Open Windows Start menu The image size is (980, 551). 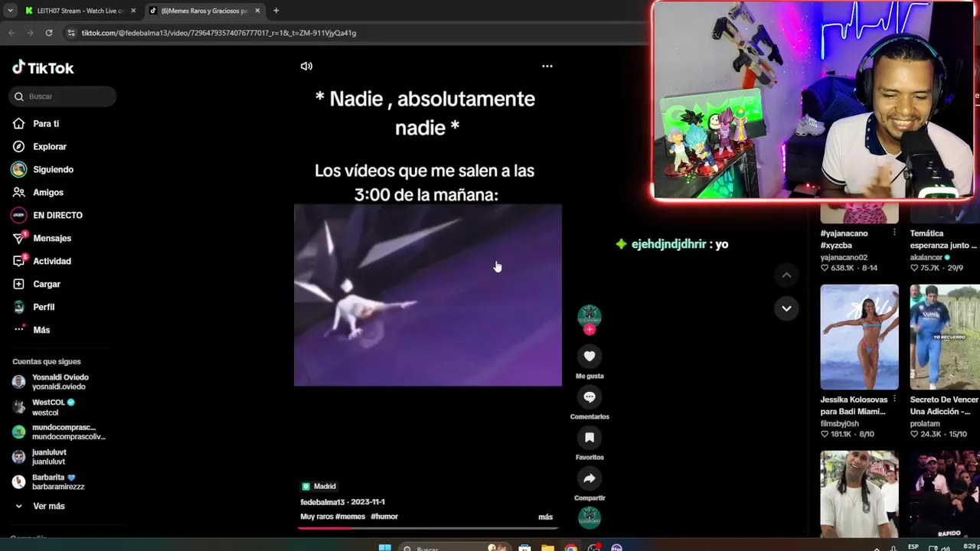(384, 548)
